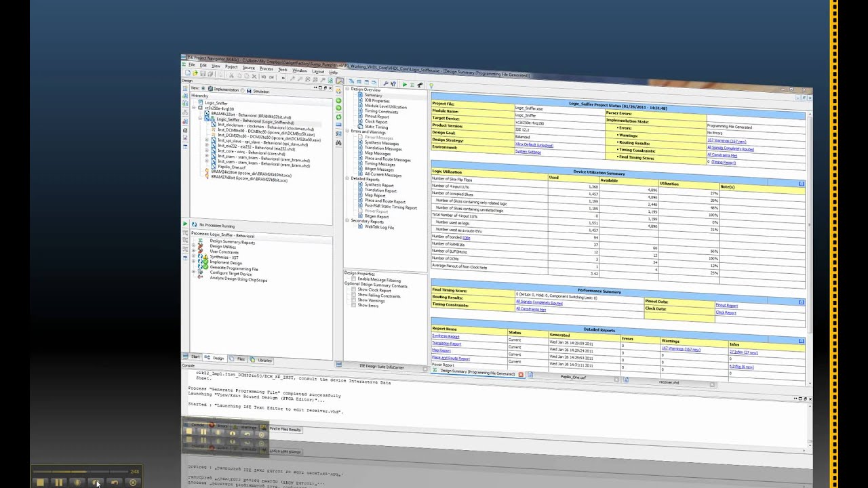
Task: Open the Pinout Report link
Action: tap(726, 305)
